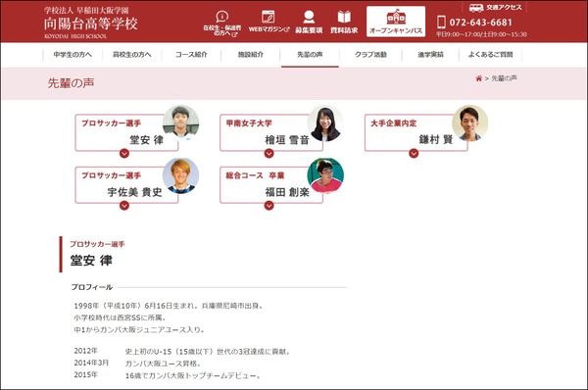
Task: Open the よくあるご質問 menu item
Action: pyautogui.click(x=490, y=55)
